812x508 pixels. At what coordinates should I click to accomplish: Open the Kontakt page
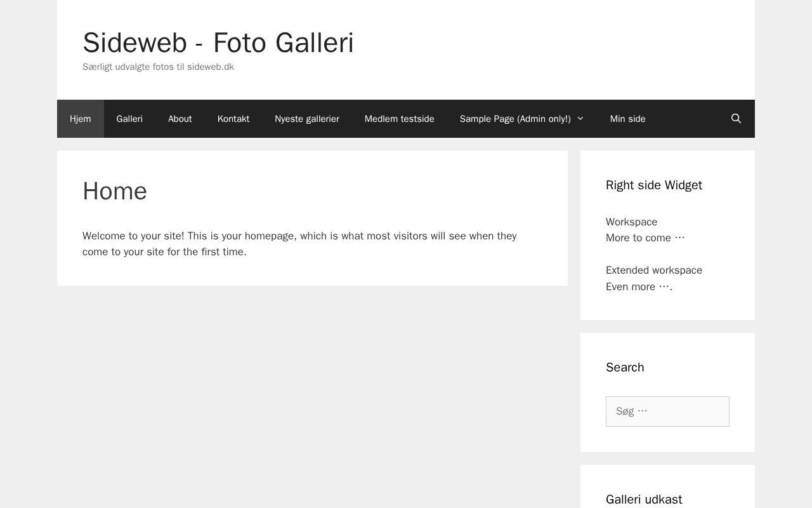tap(233, 119)
